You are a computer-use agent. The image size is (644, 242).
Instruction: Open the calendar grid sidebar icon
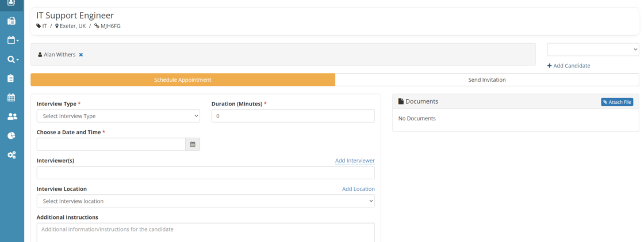11,97
